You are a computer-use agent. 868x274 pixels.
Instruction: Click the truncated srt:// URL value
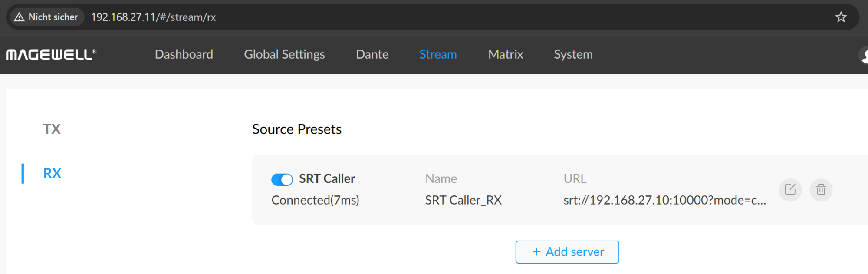coord(664,200)
